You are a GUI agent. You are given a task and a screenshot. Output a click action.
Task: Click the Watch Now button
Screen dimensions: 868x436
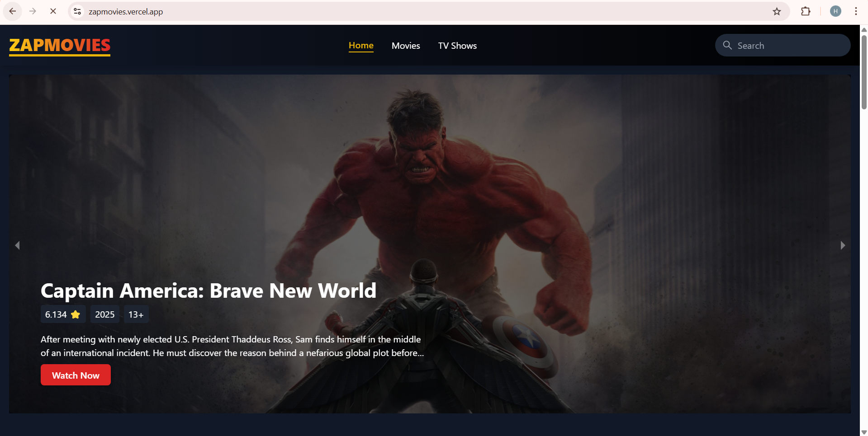pyautogui.click(x=76, y=375)
